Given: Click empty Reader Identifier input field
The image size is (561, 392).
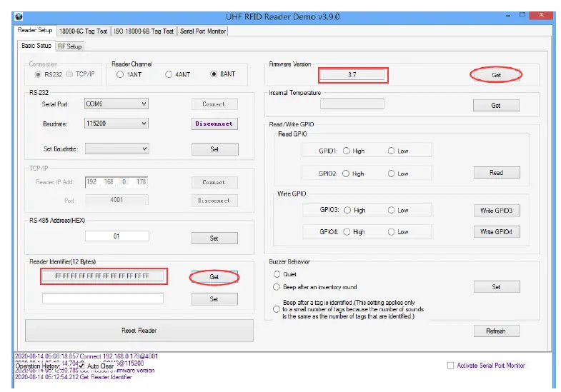Looking at the screenshot, I should click(x=103, y=298).
